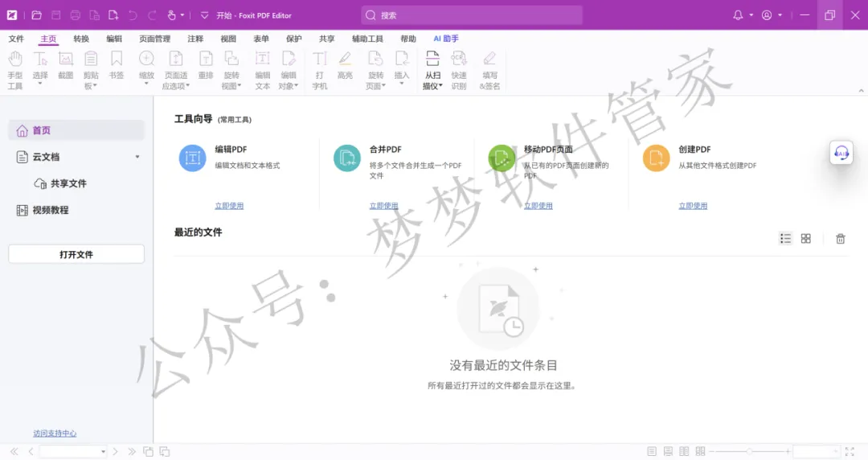Click the blue Edit PDF (编辑PDF) icon
Screen dimensions: 868x460
click(x=193, y=158)
